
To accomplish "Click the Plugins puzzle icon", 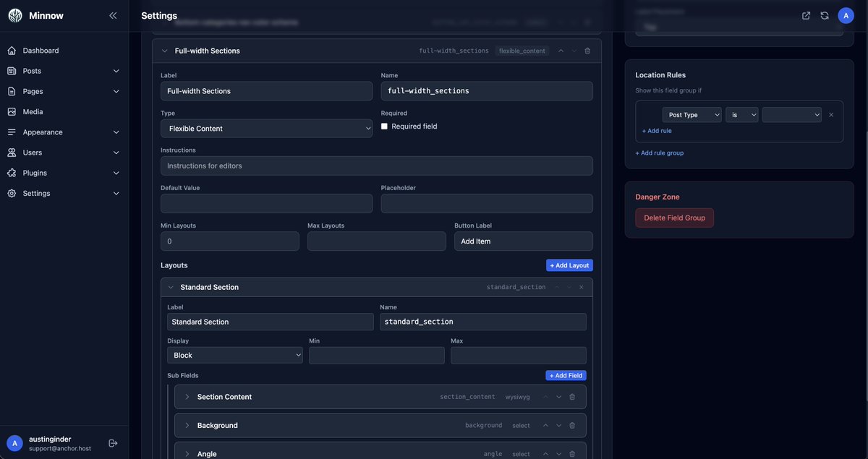I will point(12,173).
